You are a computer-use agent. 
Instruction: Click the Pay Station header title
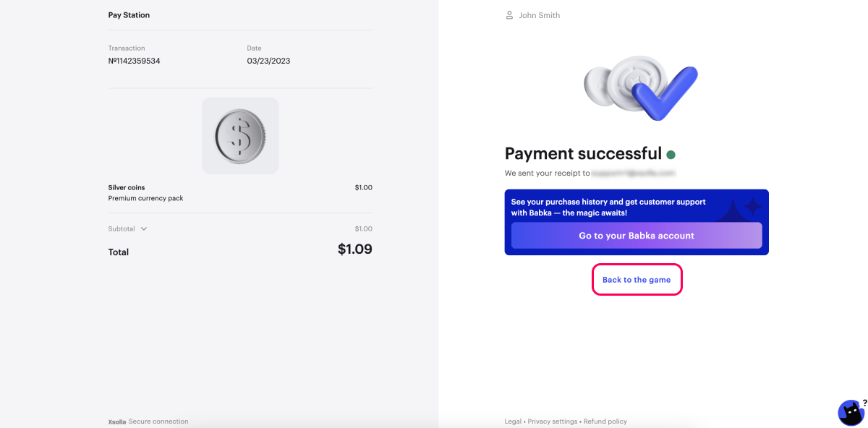[129, 15]
